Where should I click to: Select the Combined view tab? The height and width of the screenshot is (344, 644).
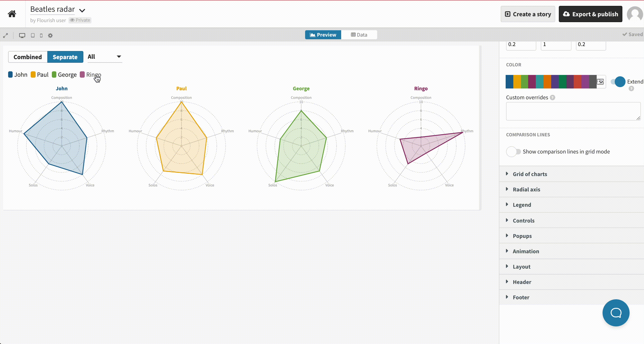pyautogui.click(x=28, y=57)
